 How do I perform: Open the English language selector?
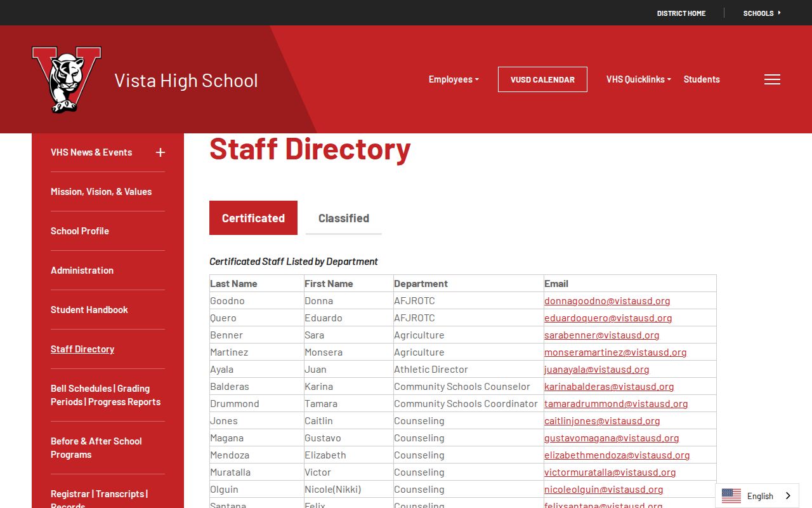757,496
